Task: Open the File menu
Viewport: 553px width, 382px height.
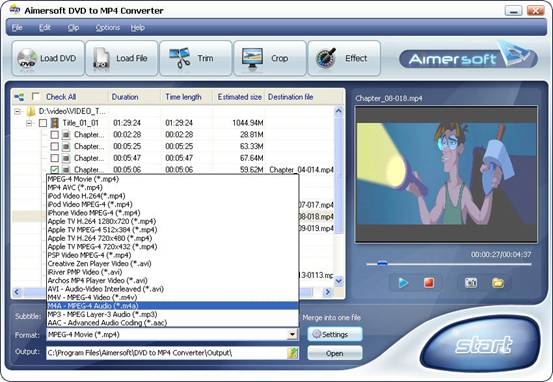Action: [x=17, y=28]
